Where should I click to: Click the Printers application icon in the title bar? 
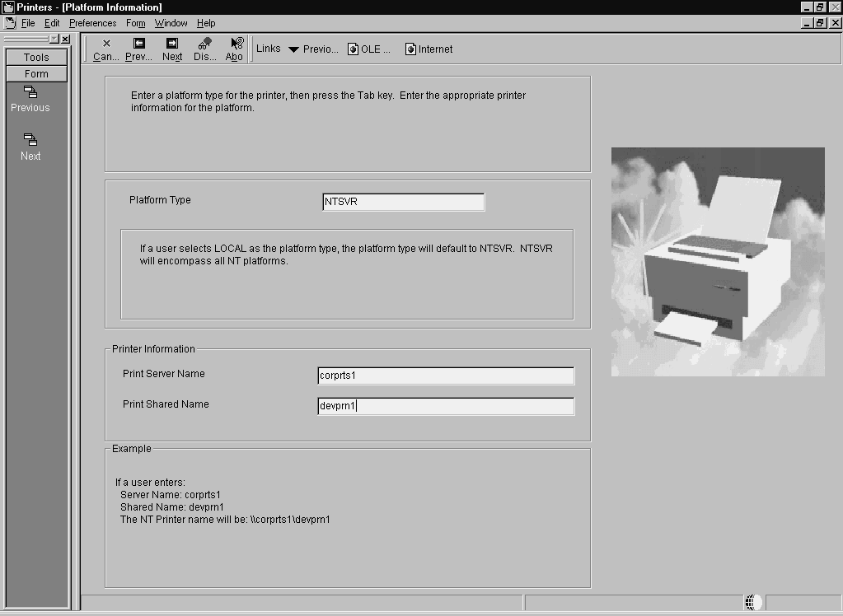[x=8, y=7]
